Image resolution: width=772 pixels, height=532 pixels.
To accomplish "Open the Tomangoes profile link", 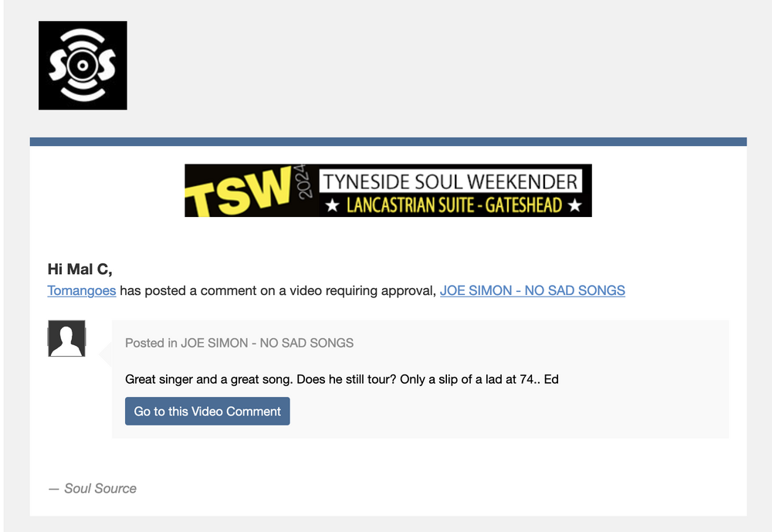I will coord(82,290).
